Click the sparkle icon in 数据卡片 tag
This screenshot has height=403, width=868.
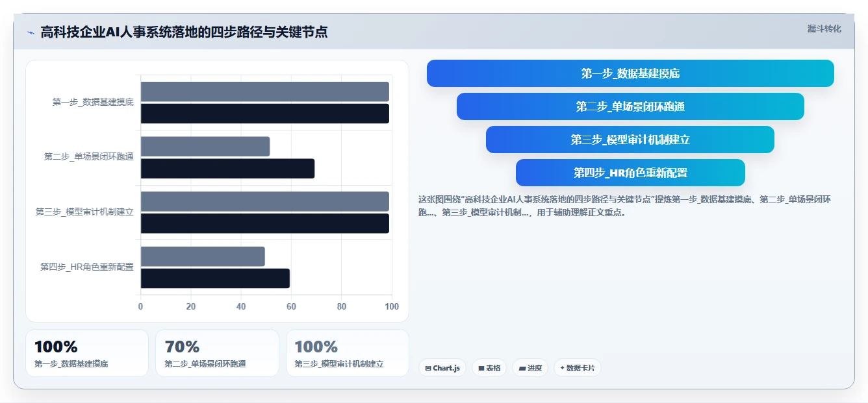(x=562, y=368)
